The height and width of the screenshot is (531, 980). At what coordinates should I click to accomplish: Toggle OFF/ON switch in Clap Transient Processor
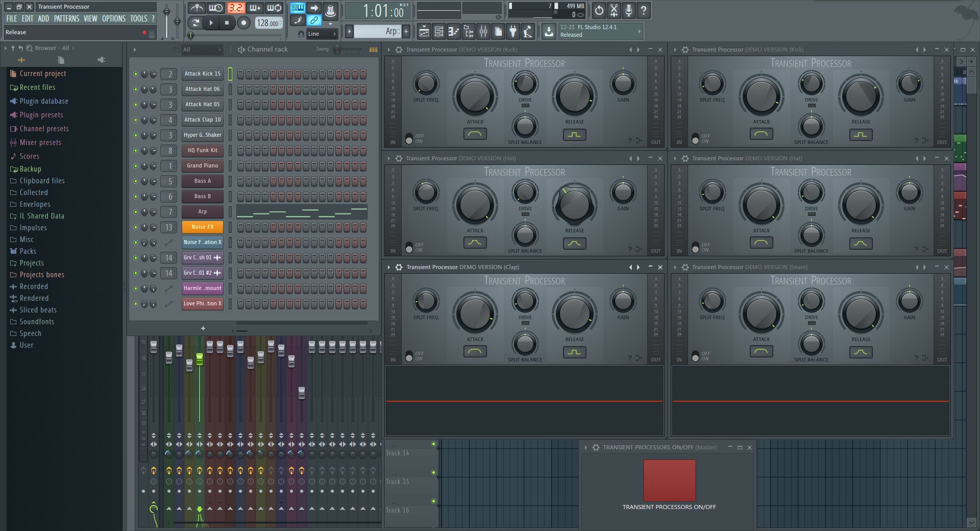point(409,356)
